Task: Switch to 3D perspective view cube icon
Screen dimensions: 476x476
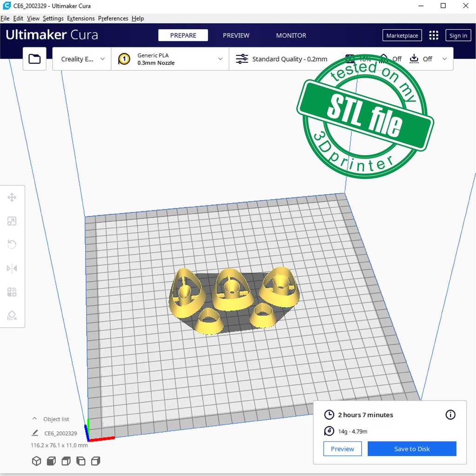Action: [x=36, y=461]
